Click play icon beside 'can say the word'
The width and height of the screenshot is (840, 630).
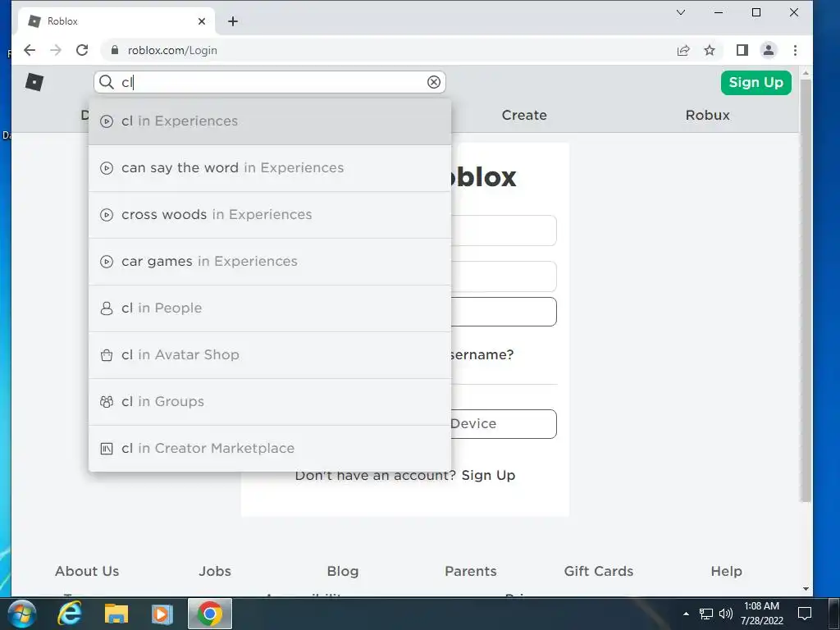[x=107, y=168]
